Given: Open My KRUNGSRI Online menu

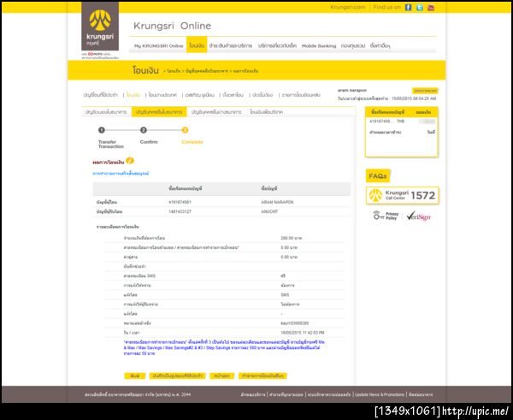Looking at the screenshot, I should [x=159, y=46].
